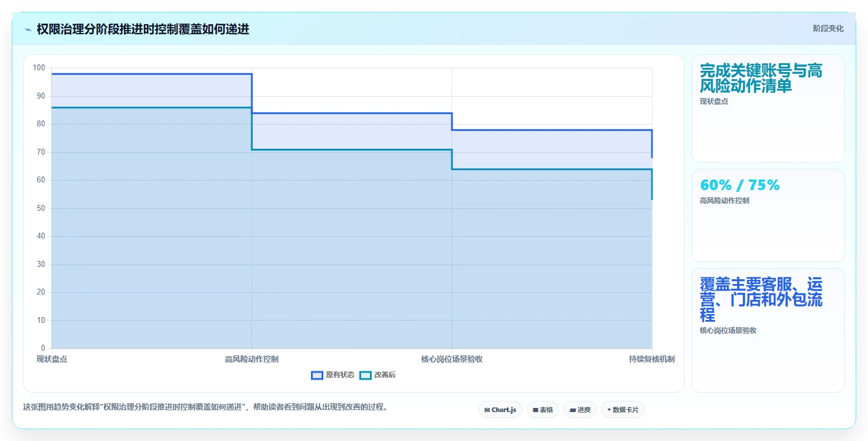Click the 阶段变化 label in the header
The height and width of the screenshot is (441, 868).
click(828, 28)
